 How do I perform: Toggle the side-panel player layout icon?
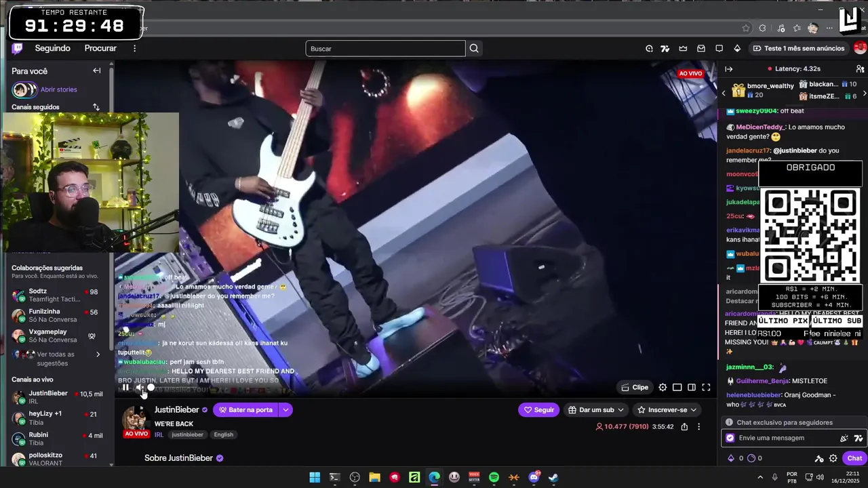692,388
